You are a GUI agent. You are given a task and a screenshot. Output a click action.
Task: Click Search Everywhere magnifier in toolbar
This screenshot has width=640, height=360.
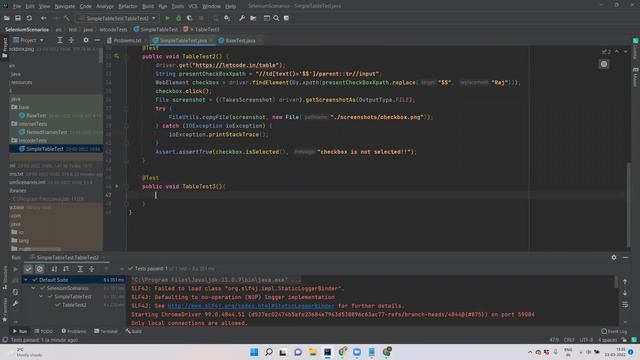276,18
